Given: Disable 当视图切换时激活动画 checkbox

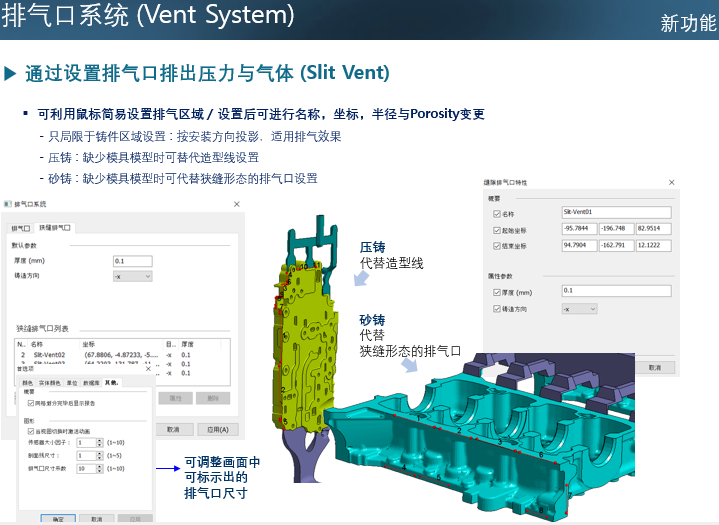Looking at the screenshot, I should point(30,430).
